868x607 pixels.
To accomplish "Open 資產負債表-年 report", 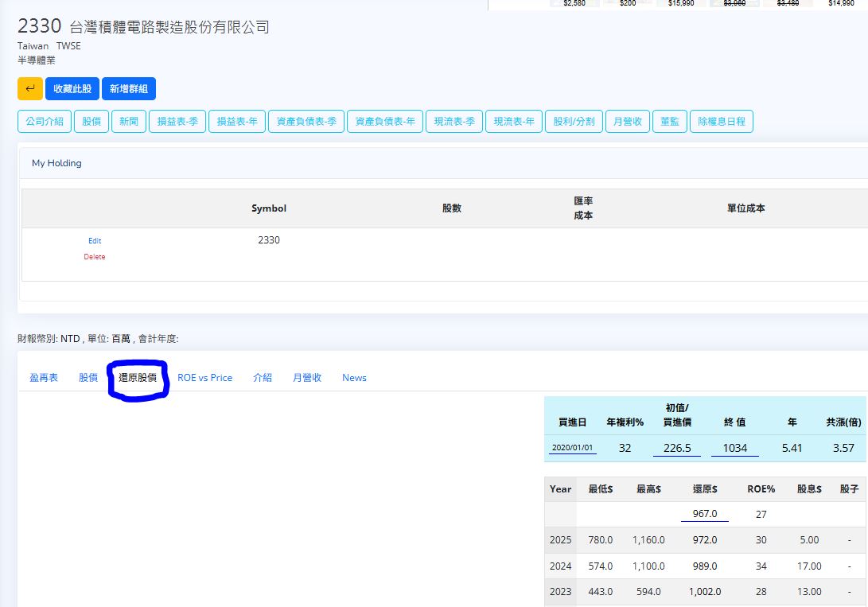I will (385, 121).
